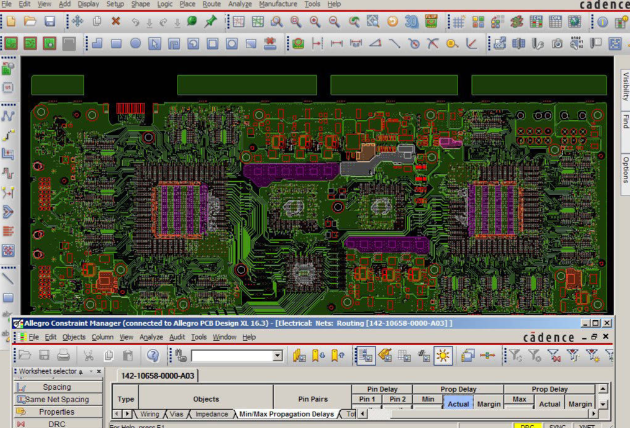Click the Spacing worksheet button
Viewport: 630px width, 428px height.
click(56, 387)
